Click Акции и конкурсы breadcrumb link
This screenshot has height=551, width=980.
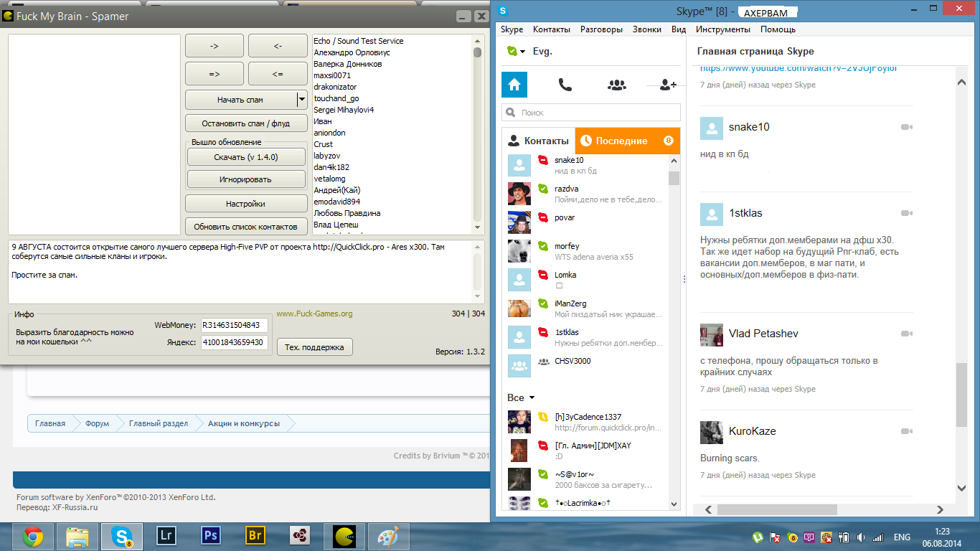point(244,423)
